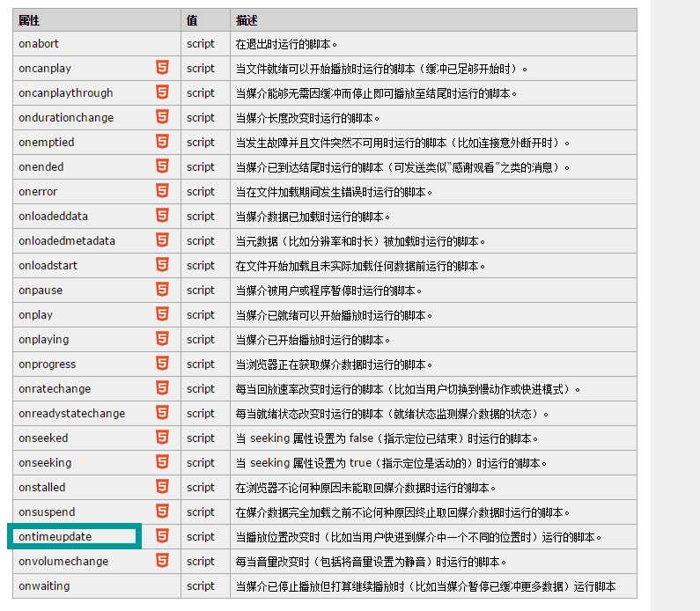
Task: Select the onplaying attribute name
Action: coord(44,340)
